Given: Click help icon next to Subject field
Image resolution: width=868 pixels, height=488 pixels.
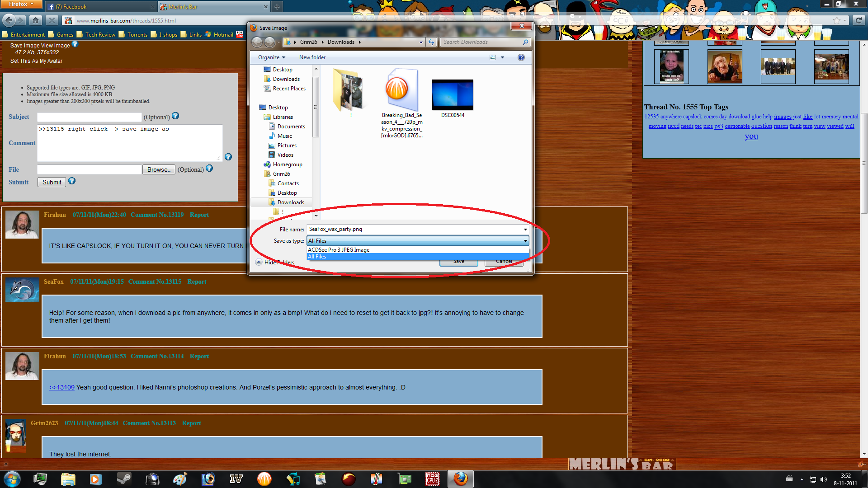Looking at the screenshot, I should pos(175,116).
